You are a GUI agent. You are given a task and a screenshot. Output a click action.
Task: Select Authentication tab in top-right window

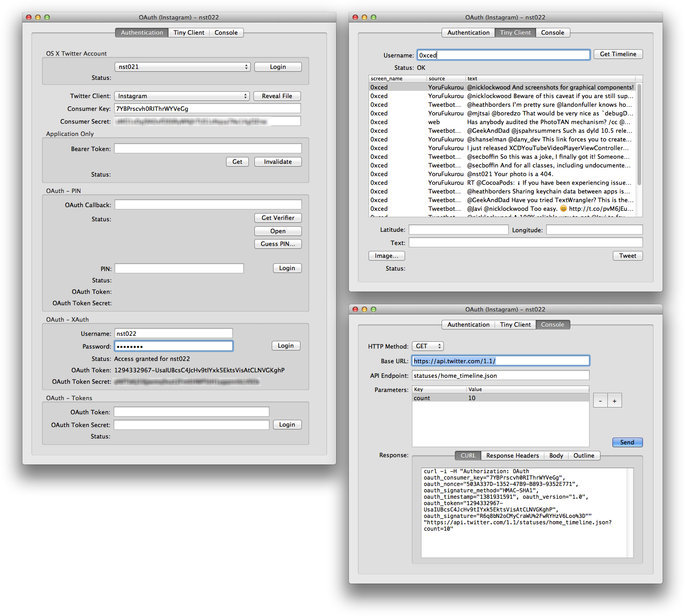468,32
